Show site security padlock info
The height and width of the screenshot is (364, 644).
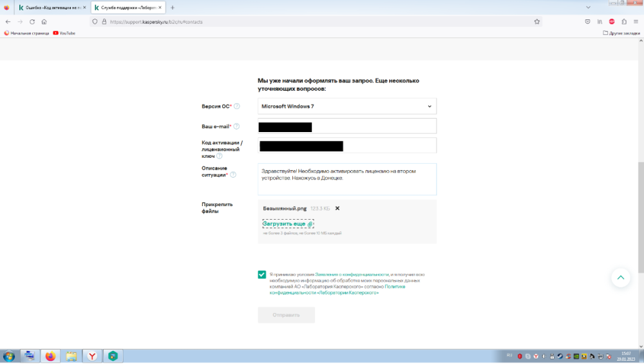pyautogui.click(x=104, y=22)
